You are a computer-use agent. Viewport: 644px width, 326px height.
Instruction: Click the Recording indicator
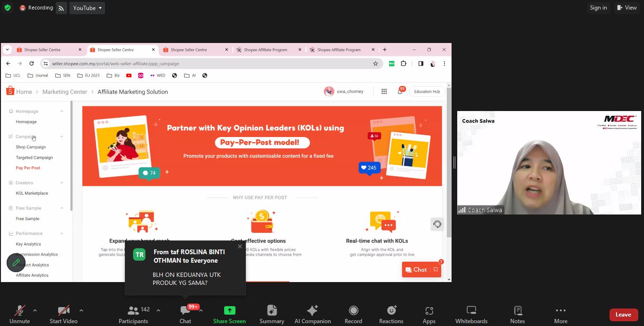click(x=36, y=8)
